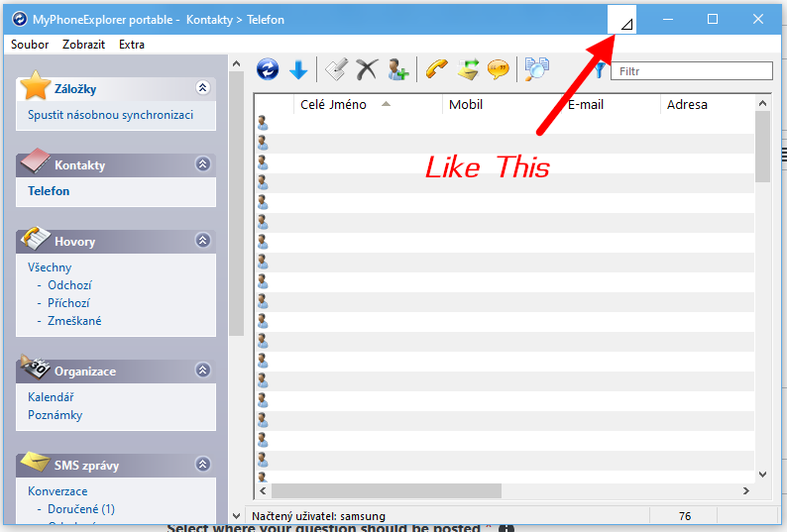Click the blue filter funnel icon
Screen dimensions: 787x532
coord(600,70)
